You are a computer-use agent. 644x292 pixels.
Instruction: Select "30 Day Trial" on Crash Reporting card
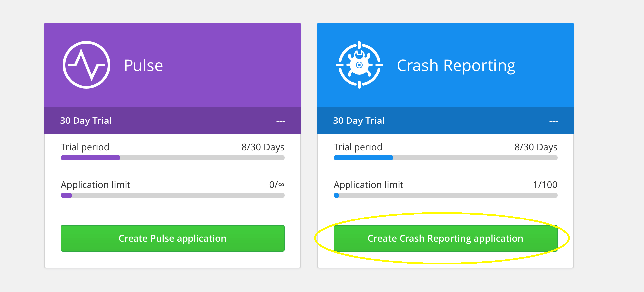[359, 121]
